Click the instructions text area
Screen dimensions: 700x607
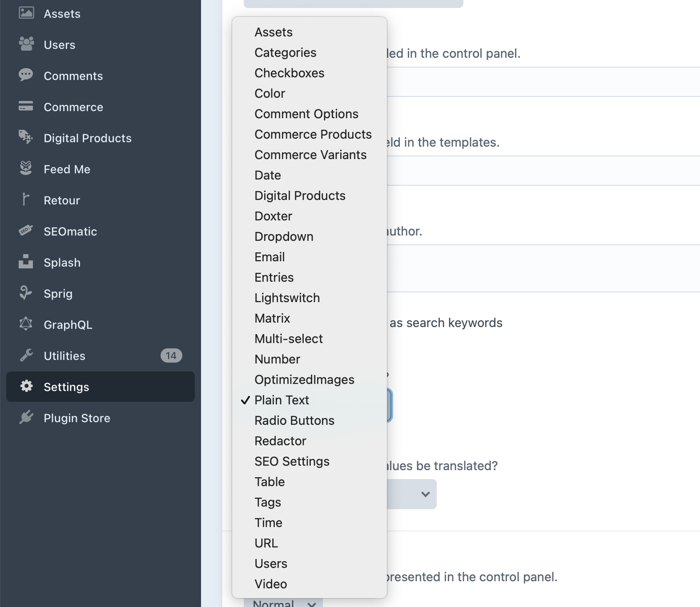(x=543, y=268)
